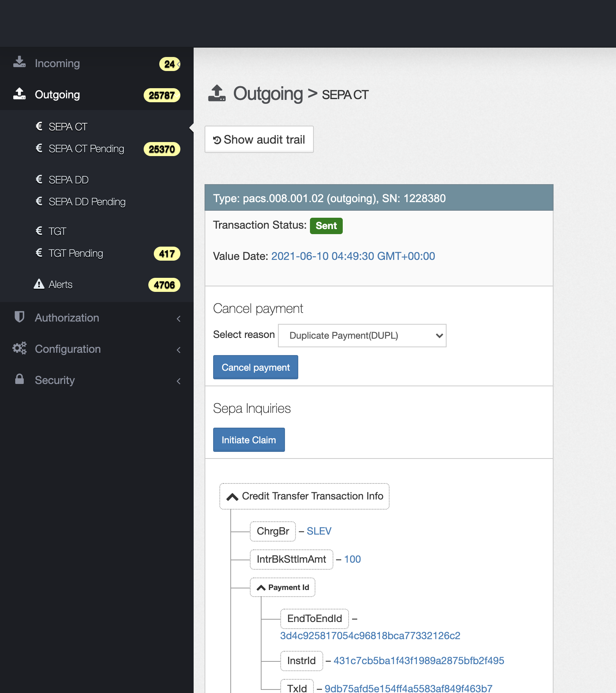
Task: Go to TGT Pending in sidebar
Action: click(76, 253)
